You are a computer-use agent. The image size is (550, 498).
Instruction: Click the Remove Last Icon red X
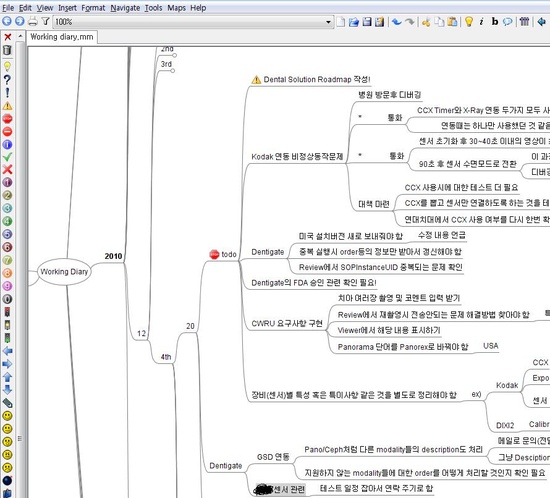point(7,37)
